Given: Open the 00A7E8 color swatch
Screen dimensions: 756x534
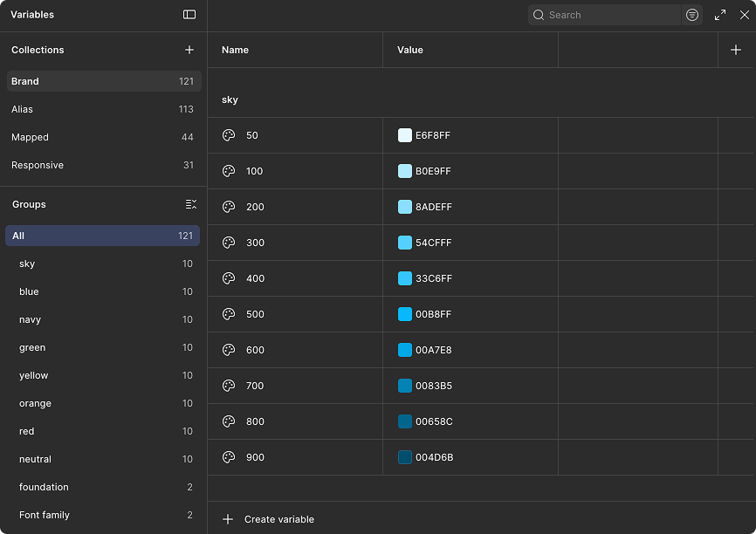Looking at the screenshot, I should 404,350.
